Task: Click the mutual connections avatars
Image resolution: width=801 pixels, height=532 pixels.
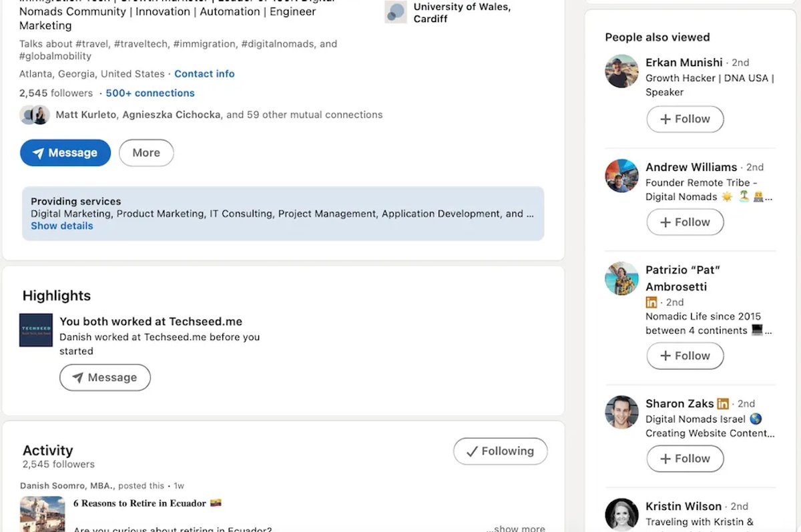Action: tap(35, 115)
